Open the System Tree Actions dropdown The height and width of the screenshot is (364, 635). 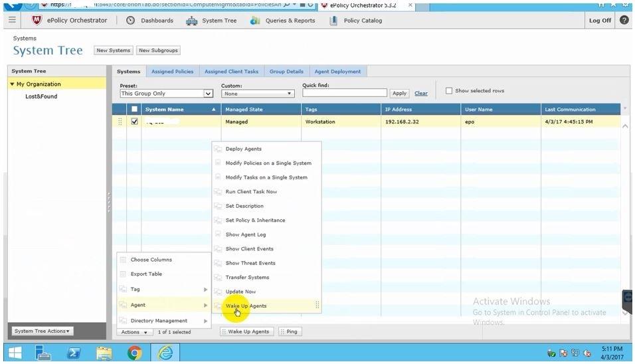43,331
